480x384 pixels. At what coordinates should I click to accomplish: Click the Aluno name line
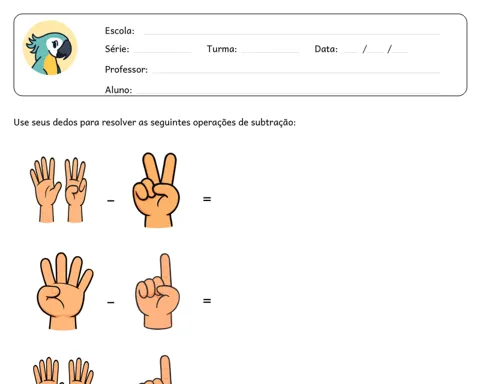click(288, 93)
